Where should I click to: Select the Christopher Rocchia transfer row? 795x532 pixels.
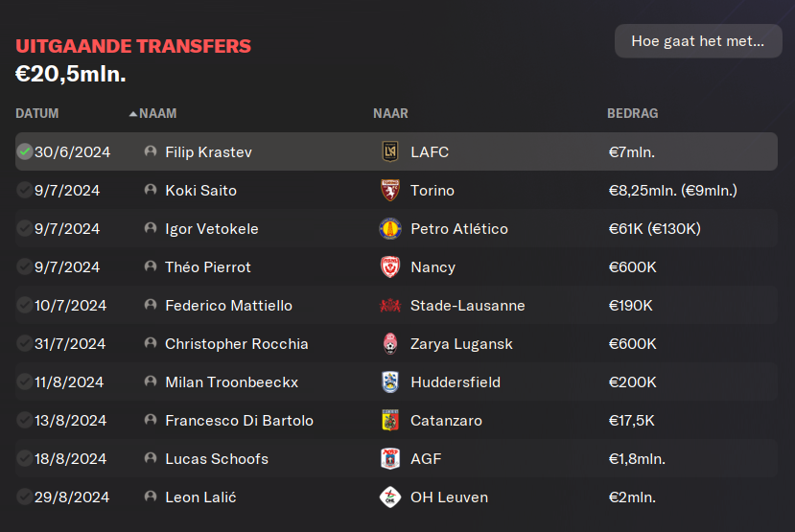pyautogui.click(x=396, y=343)
